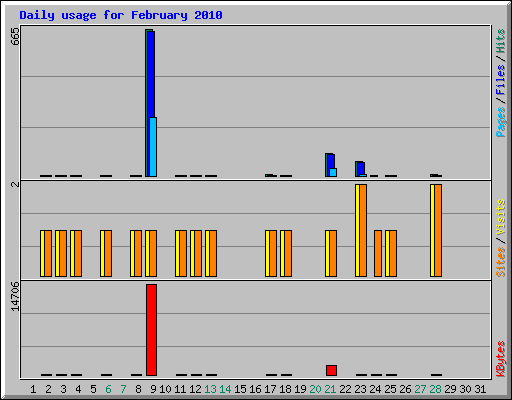Select the cyan Pages bar for day 9
Viewport: 512px width, 400px height.
(153, 147)
